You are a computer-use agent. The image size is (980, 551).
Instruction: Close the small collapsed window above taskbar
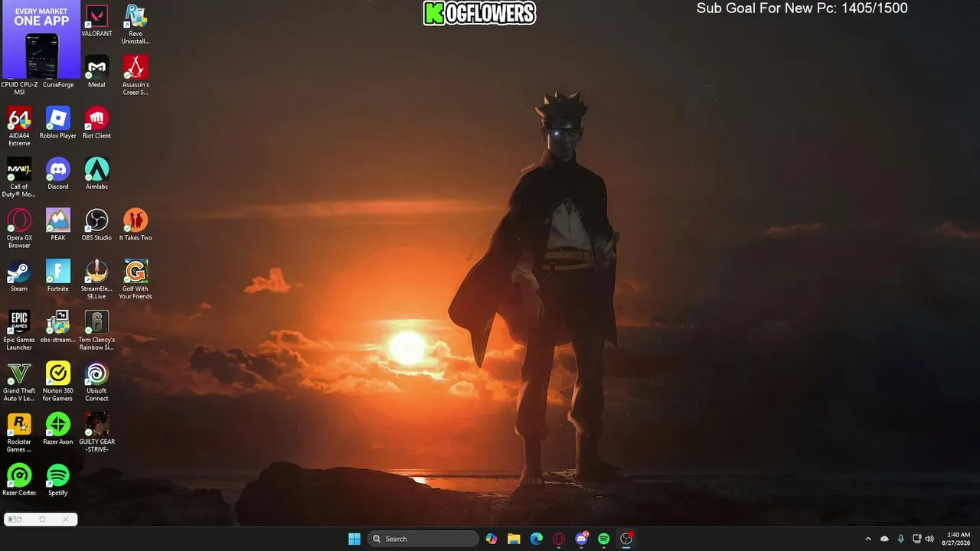(66, 520)
